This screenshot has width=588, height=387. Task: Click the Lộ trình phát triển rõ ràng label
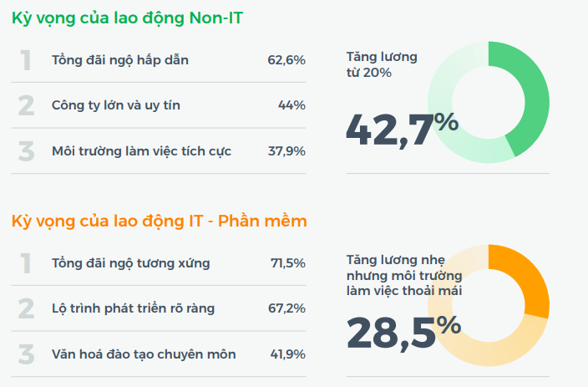(x=133, y=308)
